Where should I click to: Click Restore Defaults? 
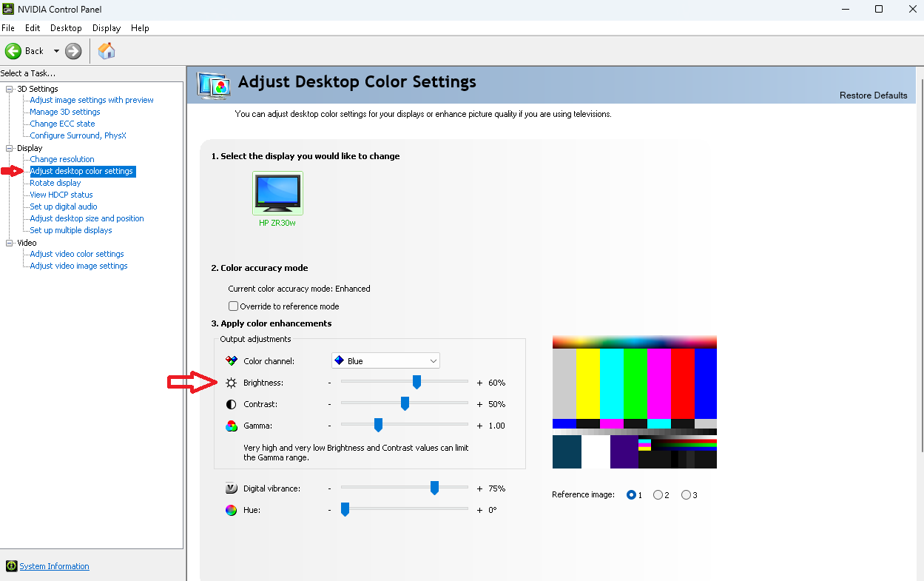873,95
